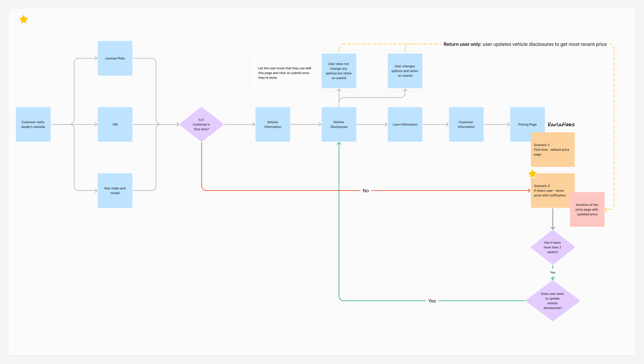Select the Customer Information box
Viewport: 644px width, 364px height.
tap(466, 124)
